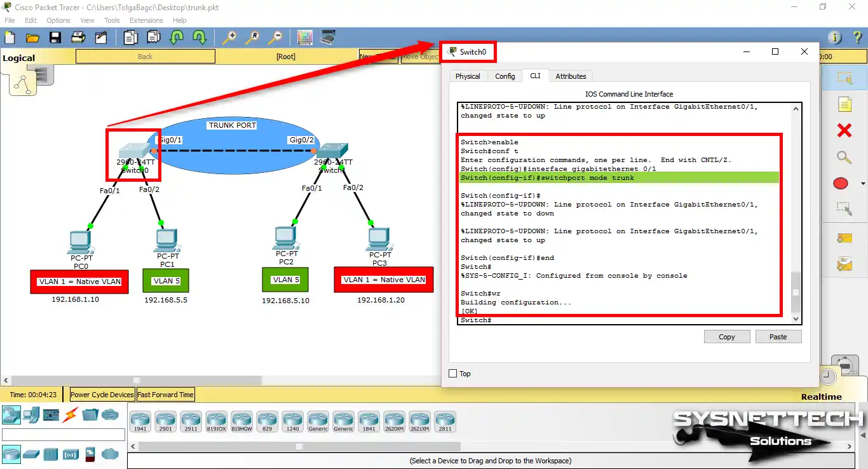Image resolution: width=868 pixels, height=469 pixels.
Task: Switch to the Config tab
Action: (x=505, y=76)
